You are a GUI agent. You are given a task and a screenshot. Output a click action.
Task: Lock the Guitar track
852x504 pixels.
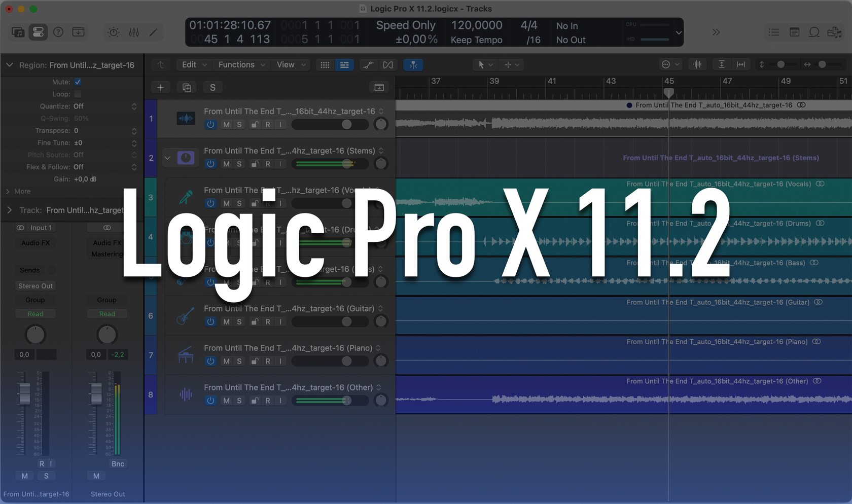click(x=255, y=322)
